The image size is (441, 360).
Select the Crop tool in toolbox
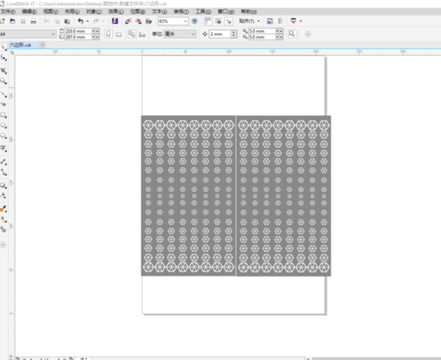point(4,70)
